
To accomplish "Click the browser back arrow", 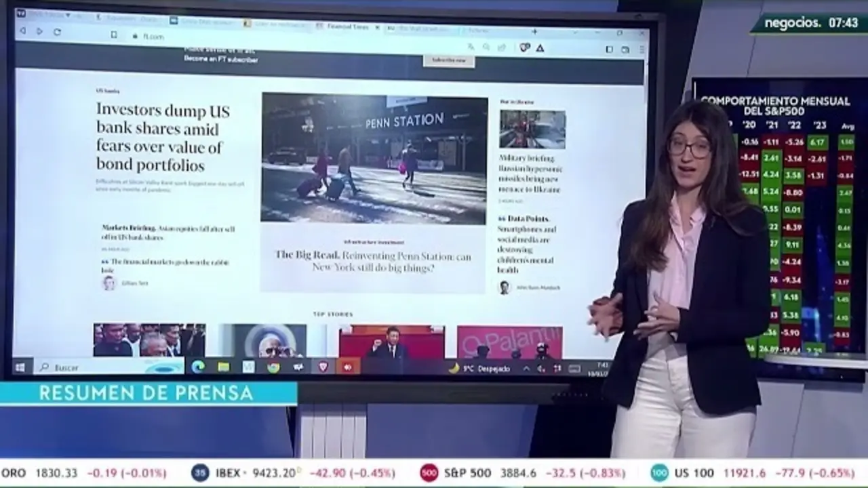I will tap(22, 31).
